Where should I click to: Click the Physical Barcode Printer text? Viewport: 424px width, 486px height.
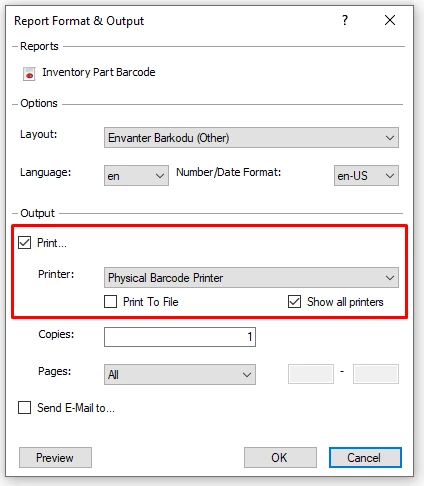[166, 278]
